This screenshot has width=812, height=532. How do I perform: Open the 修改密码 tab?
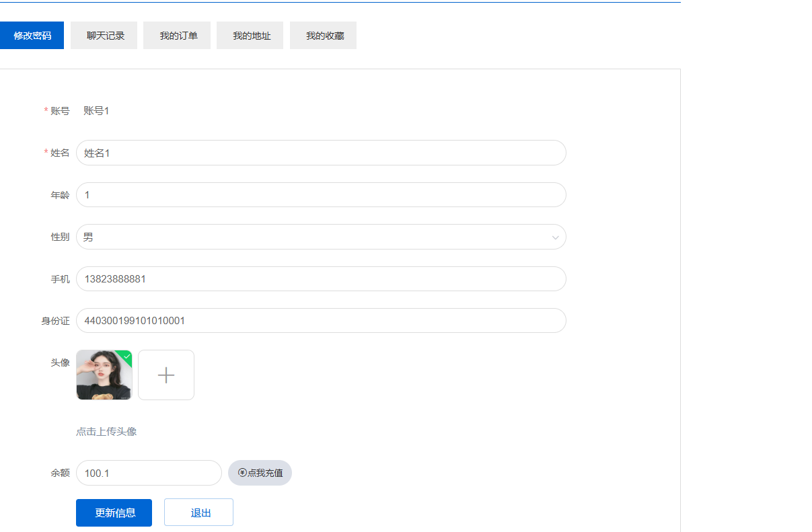(x=32, y=36)
